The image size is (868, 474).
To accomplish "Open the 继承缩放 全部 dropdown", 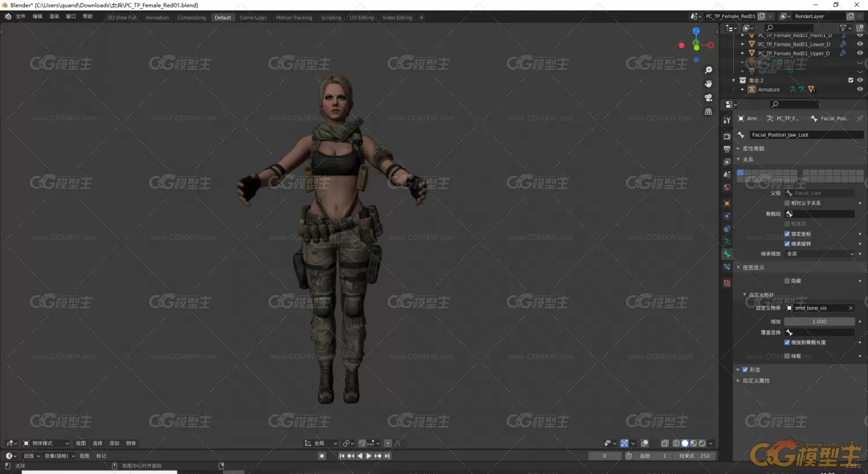I will pyautogui.click(x=820, y=253).
